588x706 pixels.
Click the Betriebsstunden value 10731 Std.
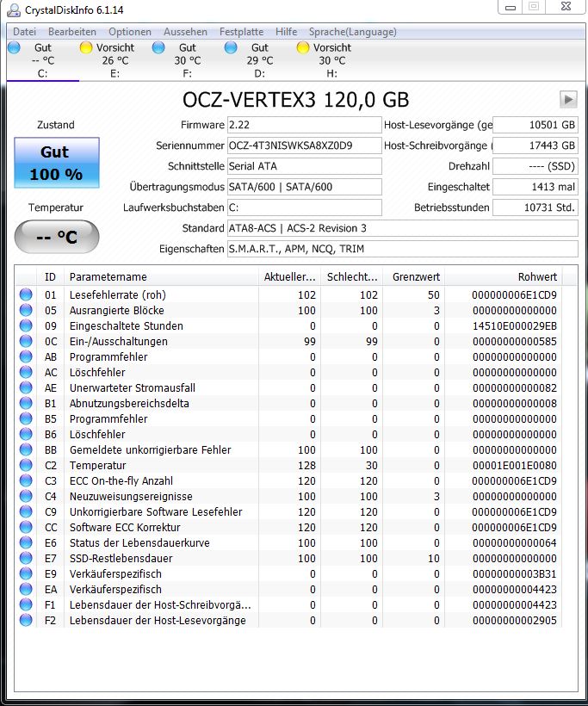coord(535,207)
